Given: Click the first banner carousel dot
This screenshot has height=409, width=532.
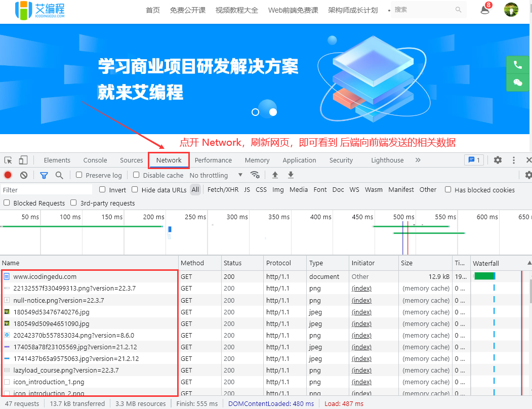Looking at the screenshot, I should [x=256, y=112].
